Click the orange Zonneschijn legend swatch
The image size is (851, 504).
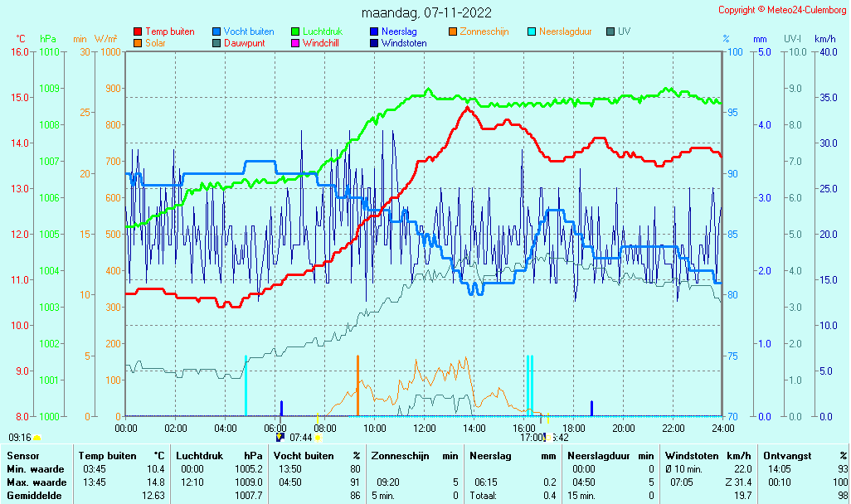[x=453, y=32]
